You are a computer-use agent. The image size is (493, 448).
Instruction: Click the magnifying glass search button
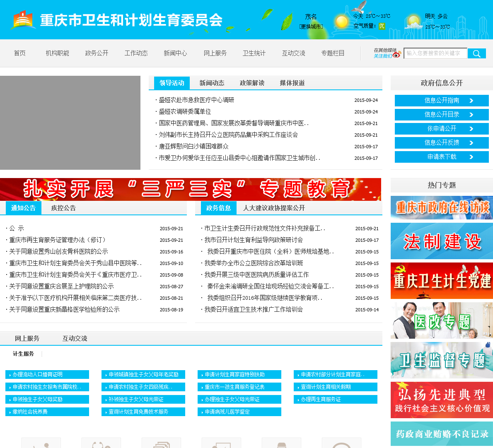pyautogui.click(x=476, y=53)
